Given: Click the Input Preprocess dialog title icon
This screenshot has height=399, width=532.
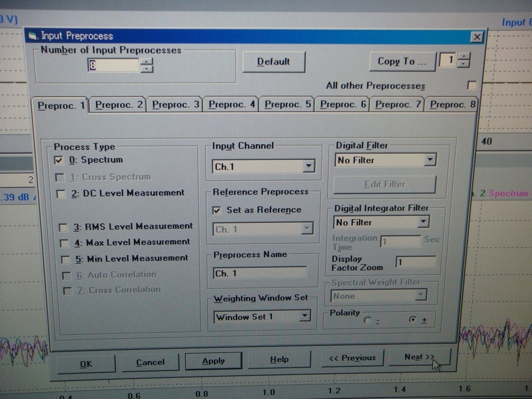Looking at the screenshot, I should tap(32, 36).
